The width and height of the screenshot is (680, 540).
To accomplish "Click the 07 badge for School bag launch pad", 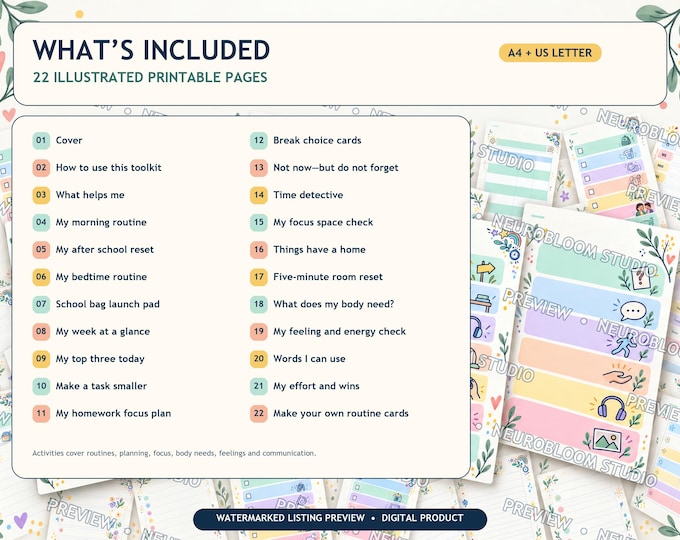I will 41,304.
